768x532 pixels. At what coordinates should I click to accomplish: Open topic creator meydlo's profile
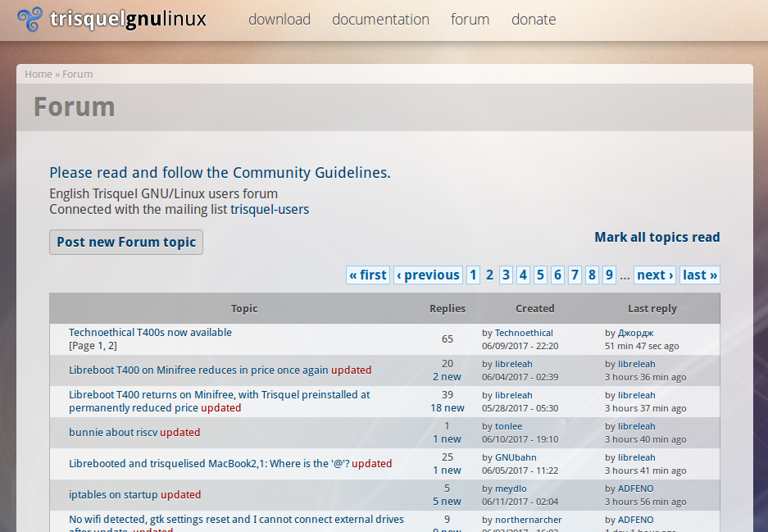pyautogui.click(x=511, y=489)
